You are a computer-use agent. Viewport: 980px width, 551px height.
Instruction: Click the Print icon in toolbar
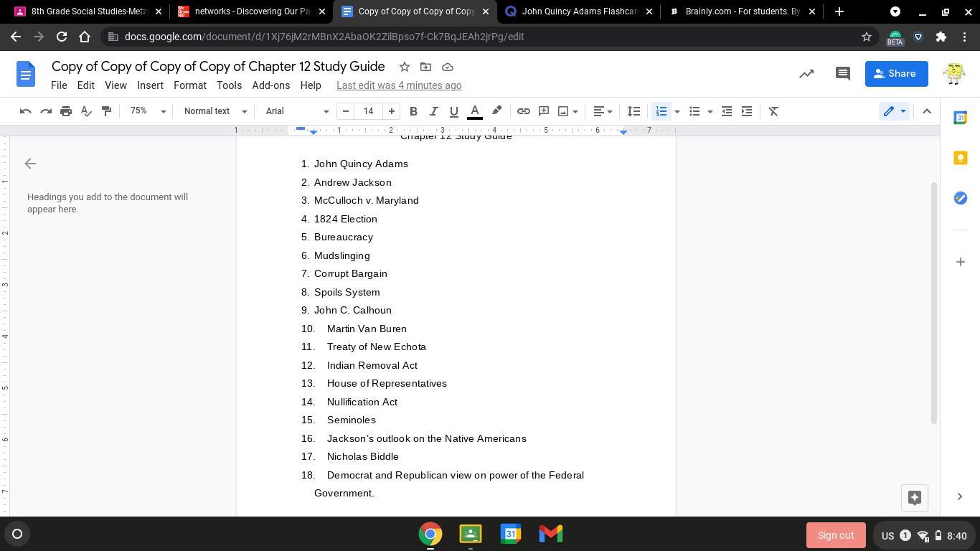click(x=66, y=111)
